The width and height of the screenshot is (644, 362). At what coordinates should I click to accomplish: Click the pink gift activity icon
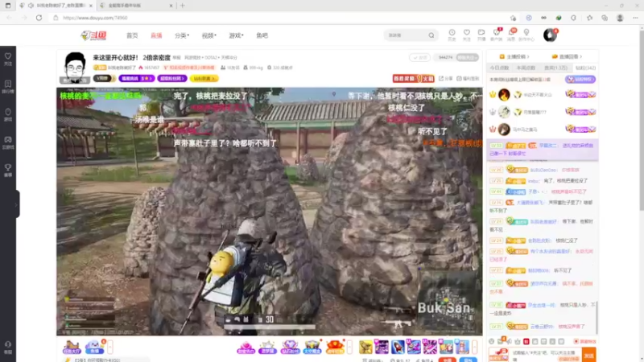point(246,348)
